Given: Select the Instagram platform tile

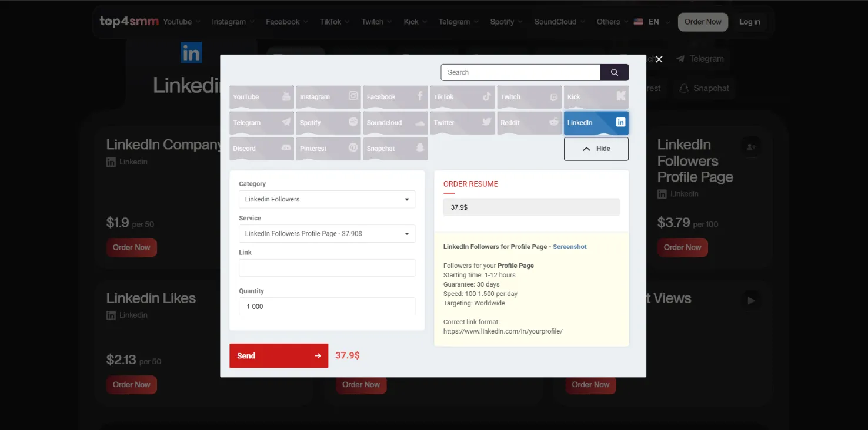Looking at the screenshot, I should [328, 97].
